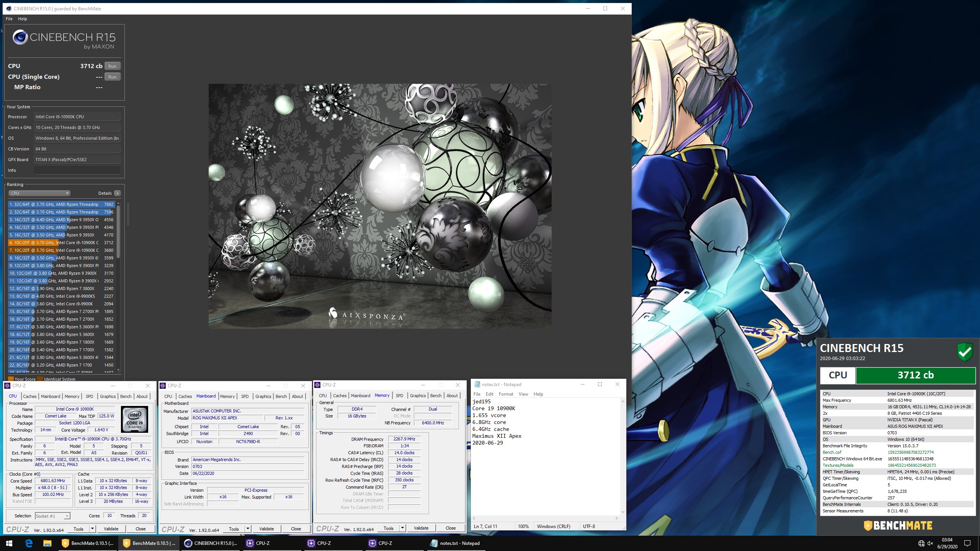This screenshot has height=551, width=980.
Task: Open the About tab in the CPU-Z Memory window
Action: 452,396
